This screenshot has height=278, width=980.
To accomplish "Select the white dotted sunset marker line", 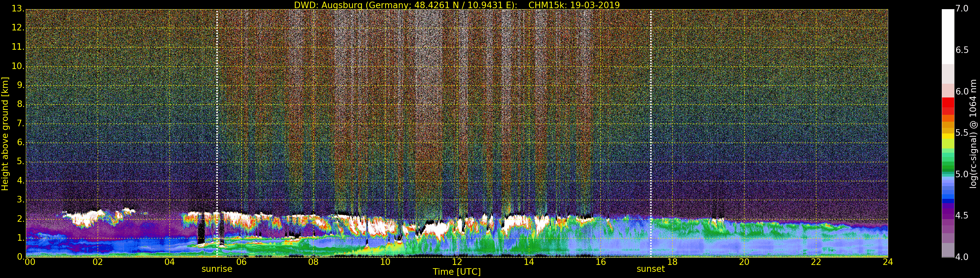I will (x=650, y=133).
